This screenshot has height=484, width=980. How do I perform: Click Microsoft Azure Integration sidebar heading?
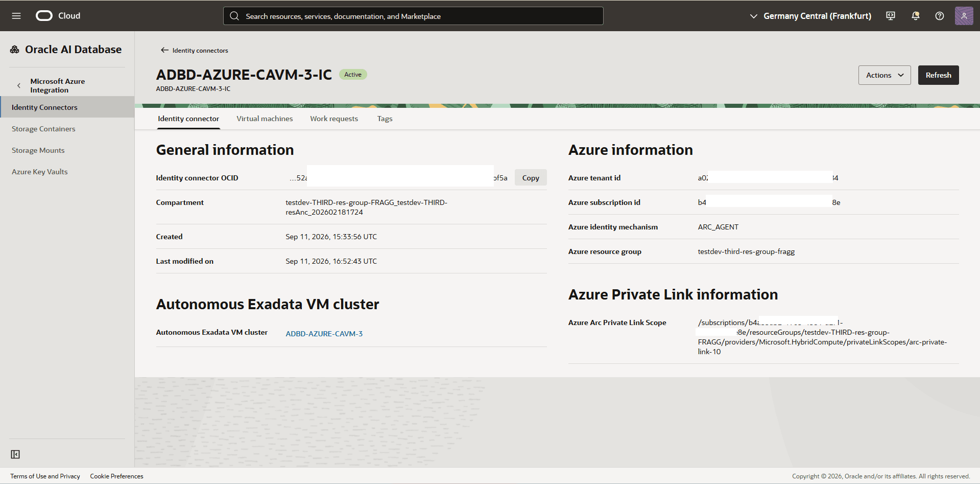pyautogui.click(x=58, y=85)
